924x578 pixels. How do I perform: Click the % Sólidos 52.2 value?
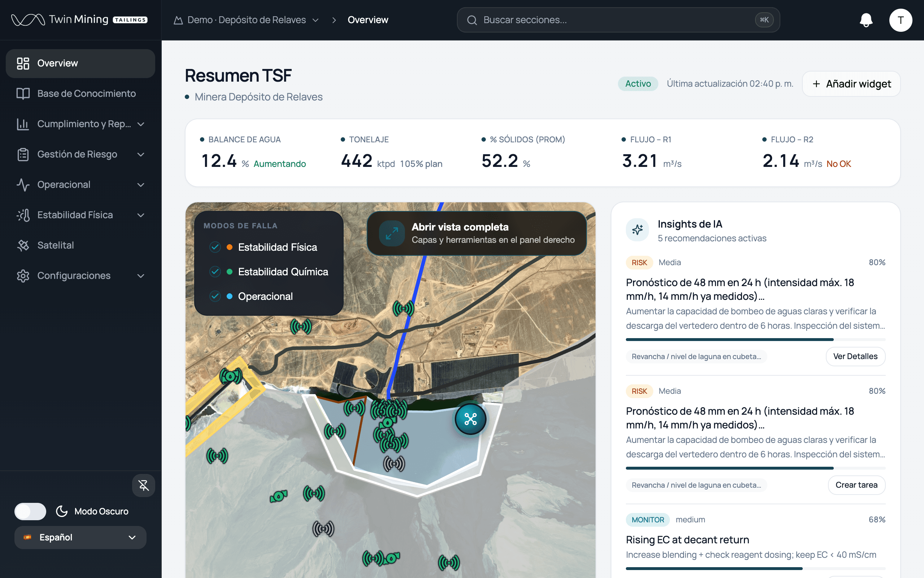click(500, 161)
